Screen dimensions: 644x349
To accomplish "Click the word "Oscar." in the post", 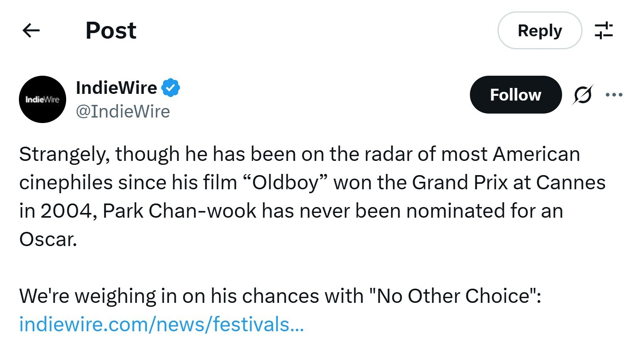I will pyautogui.click(x=48, y=239).
